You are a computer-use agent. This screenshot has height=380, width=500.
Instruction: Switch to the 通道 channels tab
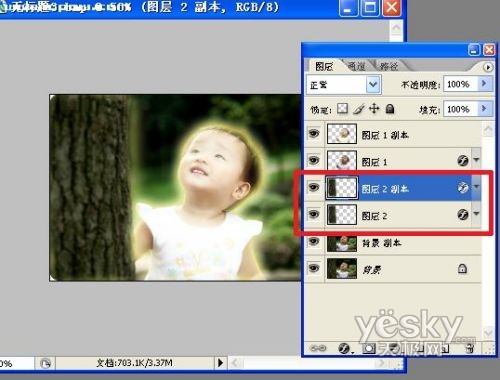point(356,66)
